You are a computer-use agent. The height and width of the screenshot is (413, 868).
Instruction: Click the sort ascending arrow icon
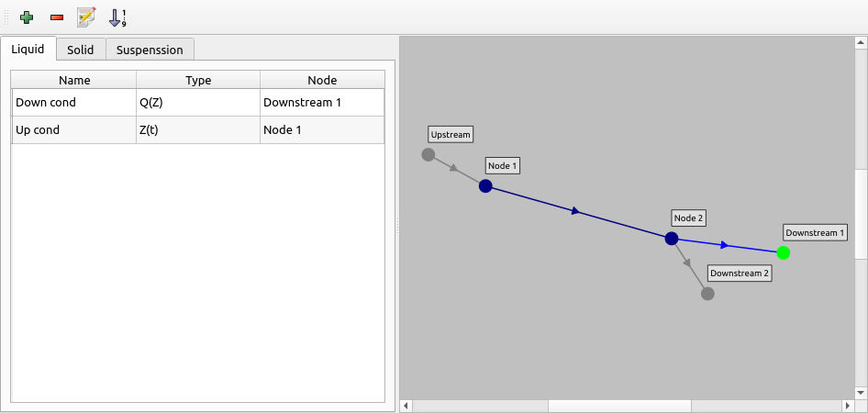[117, 17]
